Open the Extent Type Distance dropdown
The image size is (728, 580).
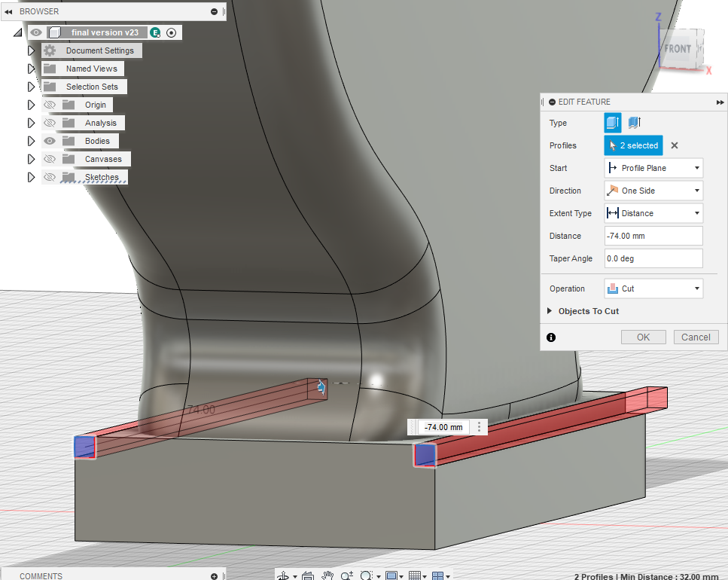click(x=653, y=213)
